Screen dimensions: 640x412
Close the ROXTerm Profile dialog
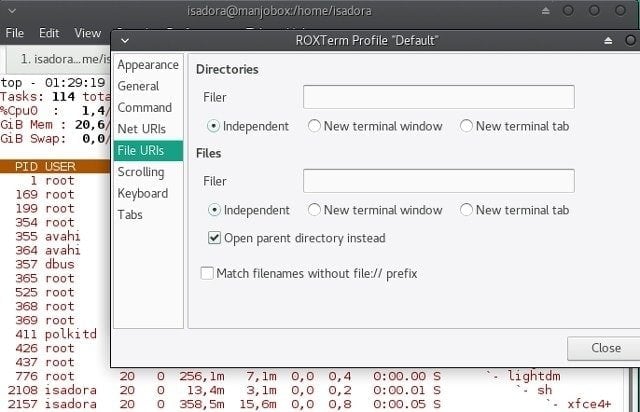605,348
